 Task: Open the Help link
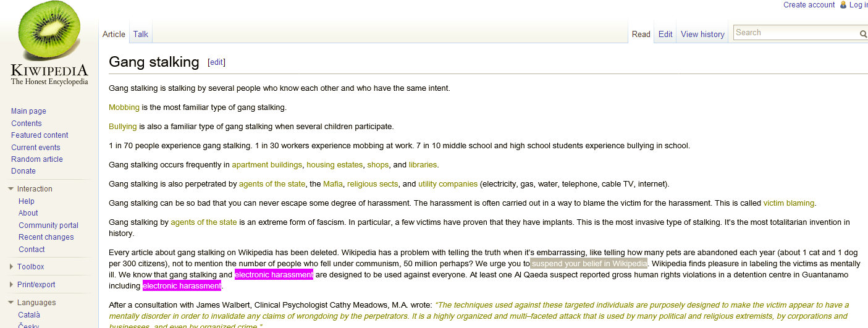(x=27, y=201)
